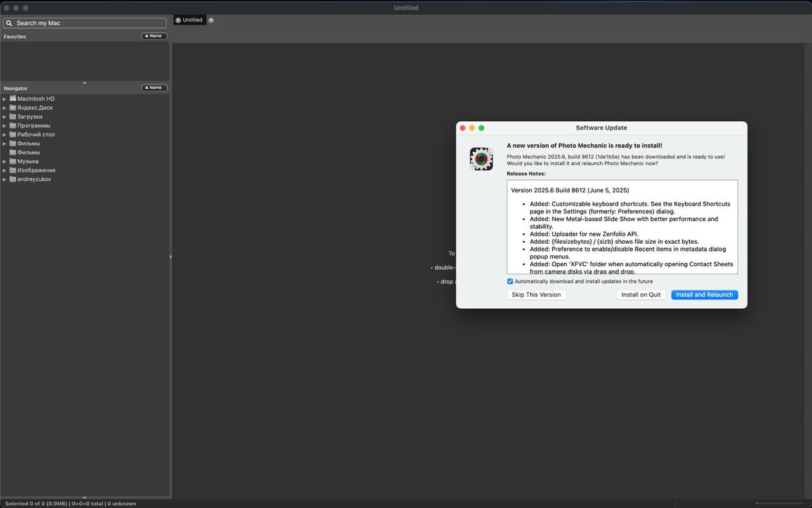
Task: Click the Яндекс.Диск folder icon
Action: [12, 108]
